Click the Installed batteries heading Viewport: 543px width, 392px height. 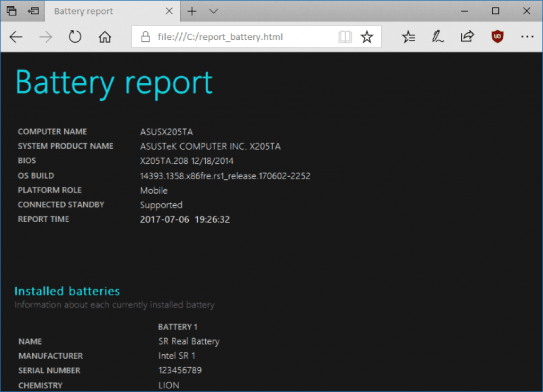(x=67, y=291)
